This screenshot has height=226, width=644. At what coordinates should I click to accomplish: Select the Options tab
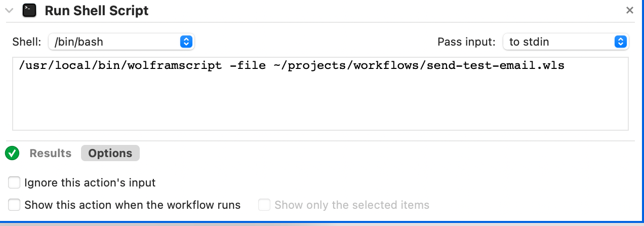(x=110, y=153)
